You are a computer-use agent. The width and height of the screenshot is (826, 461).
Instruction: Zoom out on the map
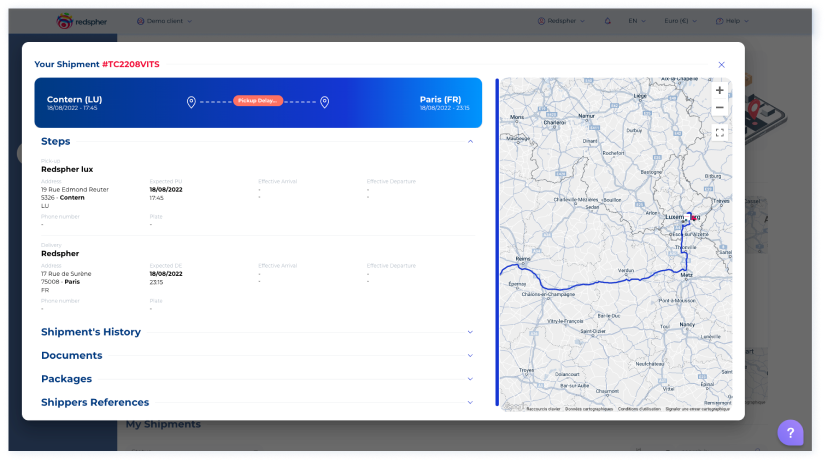point(719,107)
